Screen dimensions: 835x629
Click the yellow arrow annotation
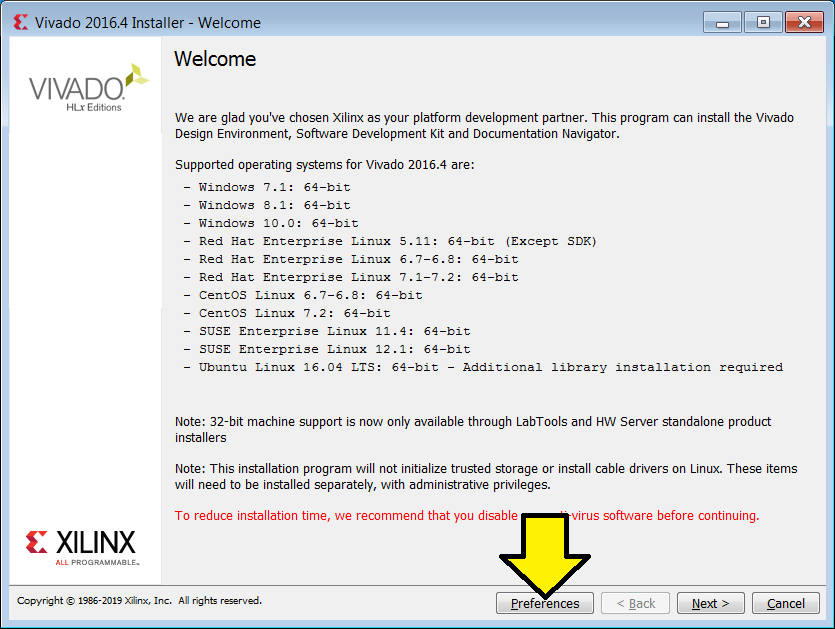(x=545, y=555)
